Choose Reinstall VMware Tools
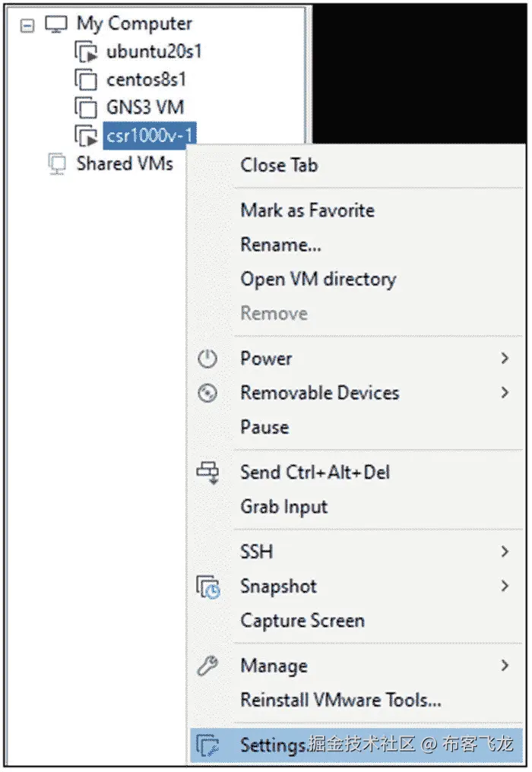532x772 pixels. (340, 700)
